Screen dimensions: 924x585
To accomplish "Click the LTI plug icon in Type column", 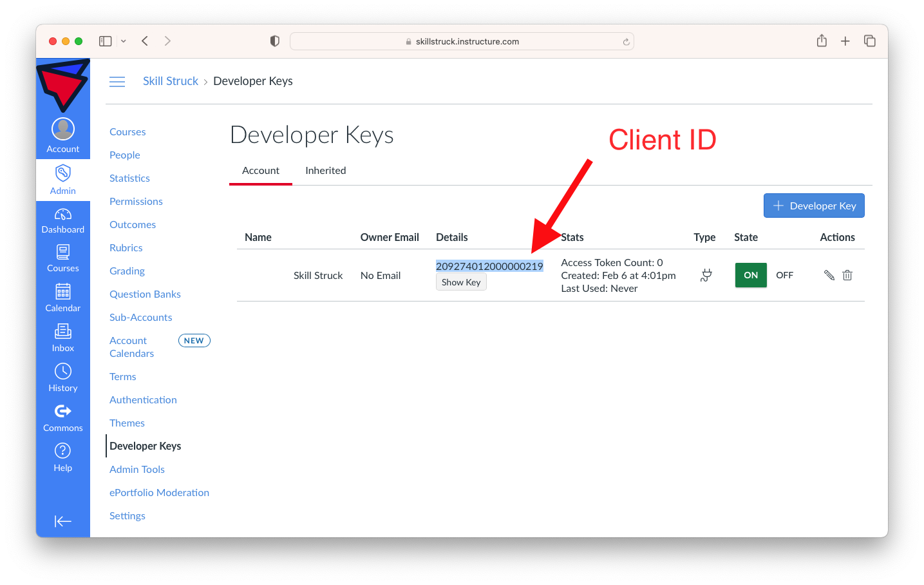I will pyautogui.click(x=706, y=275).
